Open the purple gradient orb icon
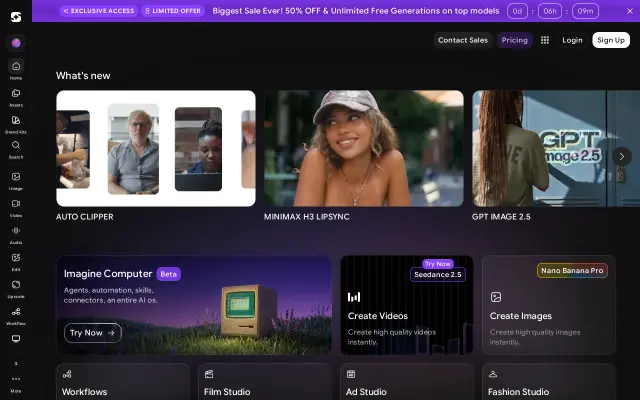This screenshot has height=400, width=640. tap(16, 43)
